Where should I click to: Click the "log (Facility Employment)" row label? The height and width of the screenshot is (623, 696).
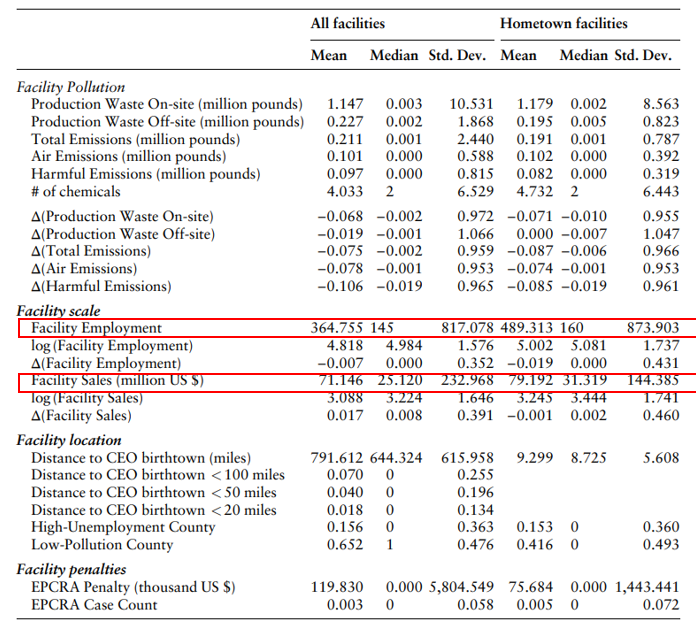[x=111, y=346]
